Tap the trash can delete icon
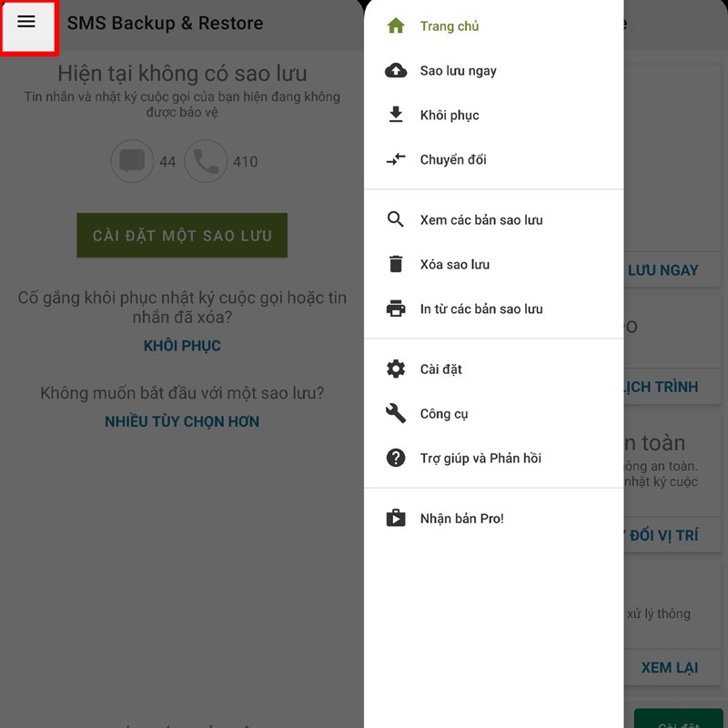The image size is (728, 728). coord(396,264)
